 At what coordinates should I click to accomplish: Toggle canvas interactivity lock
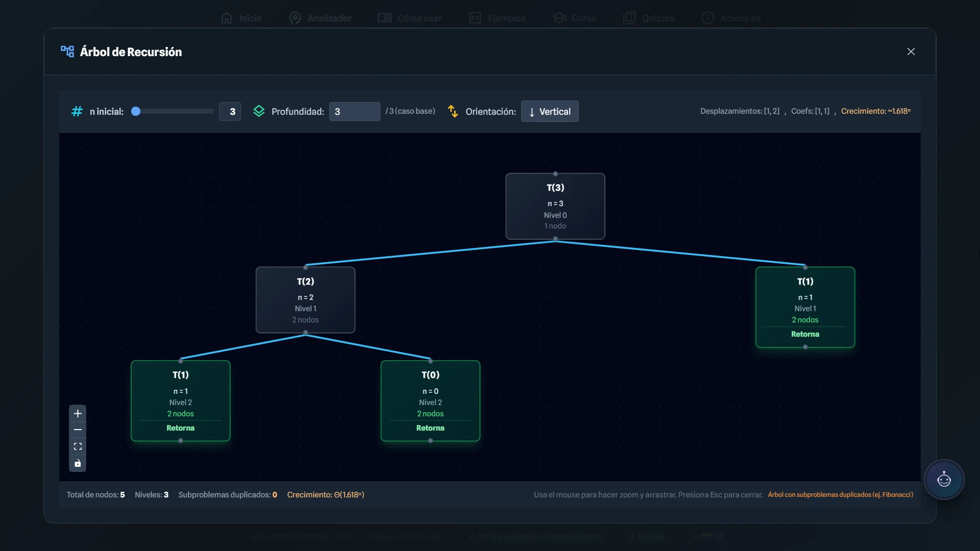pyautogui.click(x=78, y=463)
